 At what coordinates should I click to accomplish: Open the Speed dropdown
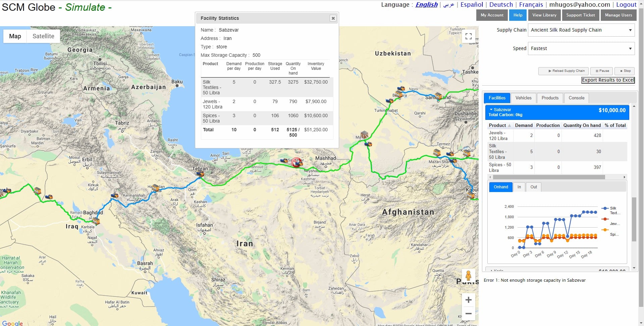click(x=581, y=48)
